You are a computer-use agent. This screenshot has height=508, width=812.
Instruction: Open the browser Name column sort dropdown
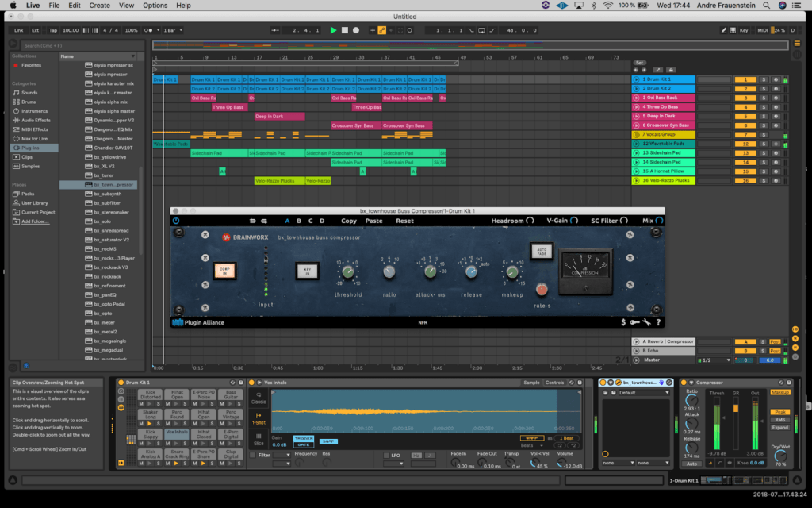132,56
